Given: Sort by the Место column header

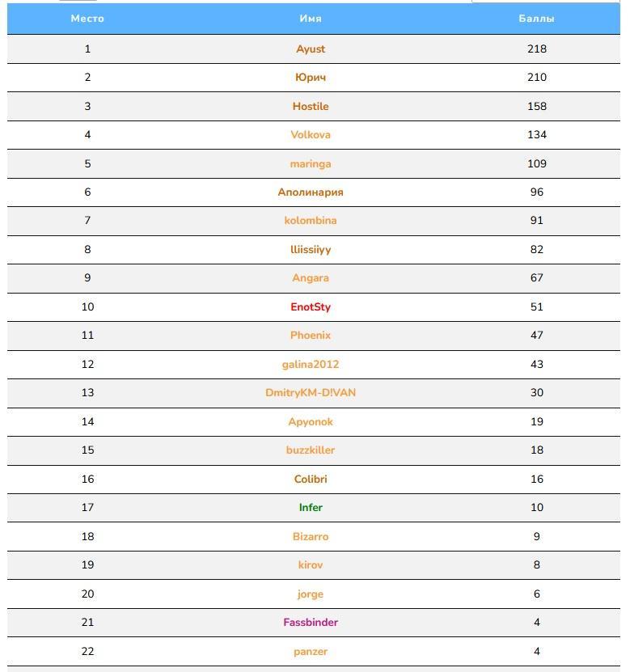Looking at the screenshot, I should 87,19.
